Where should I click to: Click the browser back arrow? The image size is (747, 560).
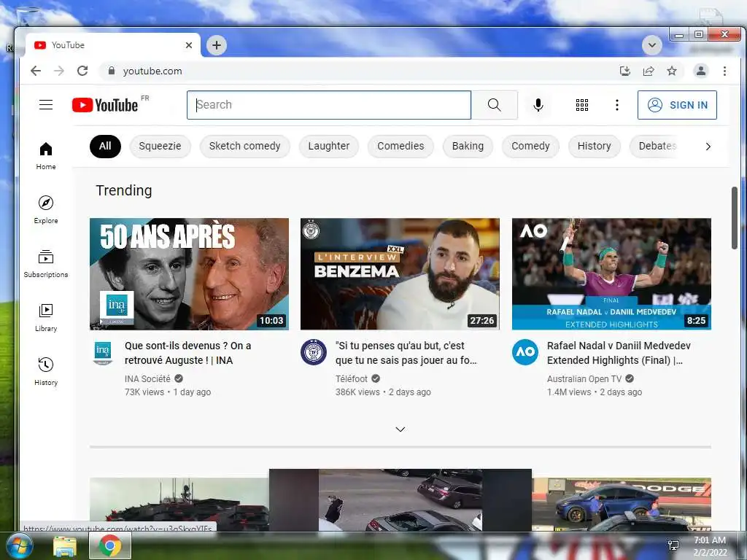pos(36,71)
